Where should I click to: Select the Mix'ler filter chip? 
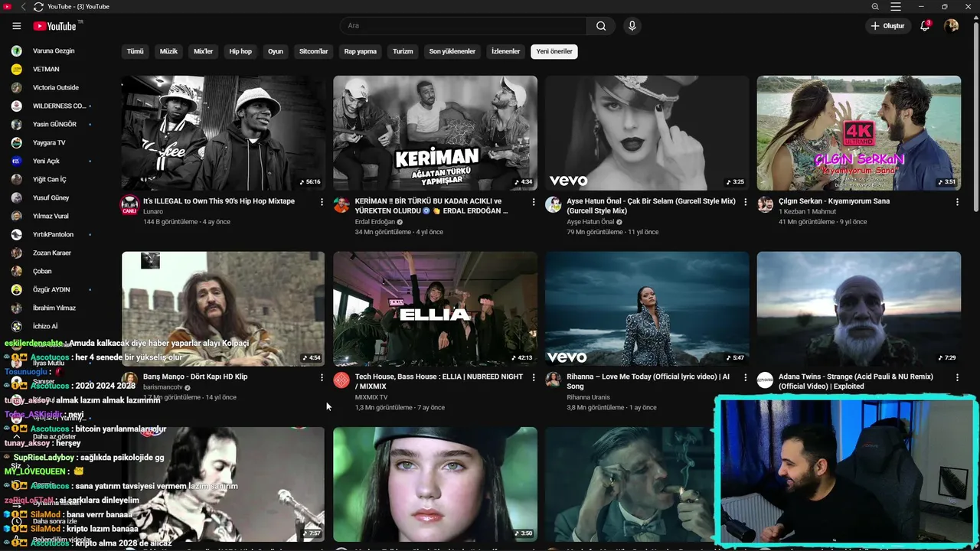203,51
